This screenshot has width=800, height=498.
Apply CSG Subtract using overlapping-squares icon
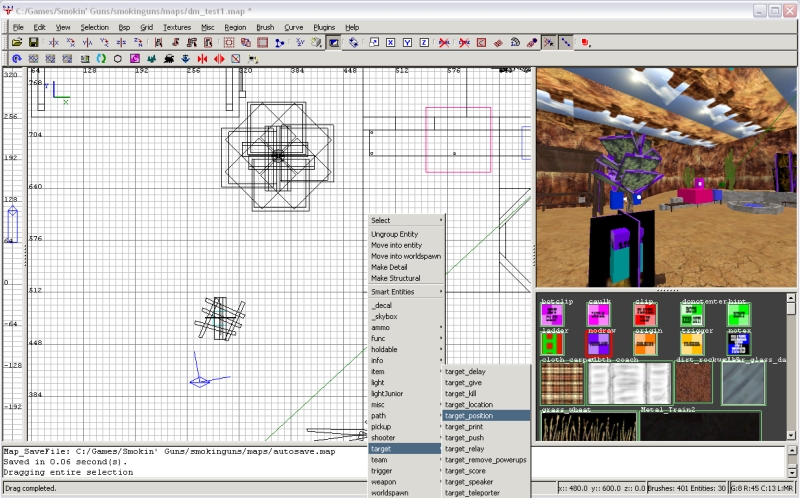pos(245,43)
